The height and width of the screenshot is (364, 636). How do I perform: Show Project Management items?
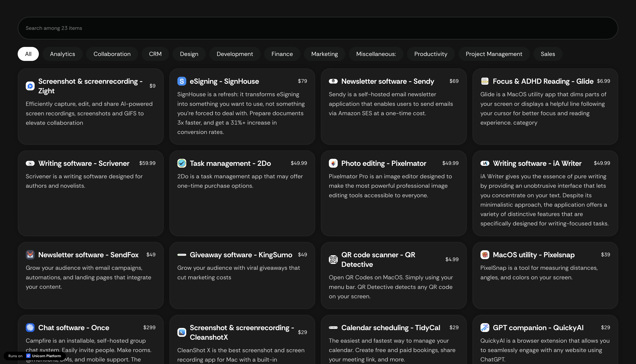tap(494, 54)
